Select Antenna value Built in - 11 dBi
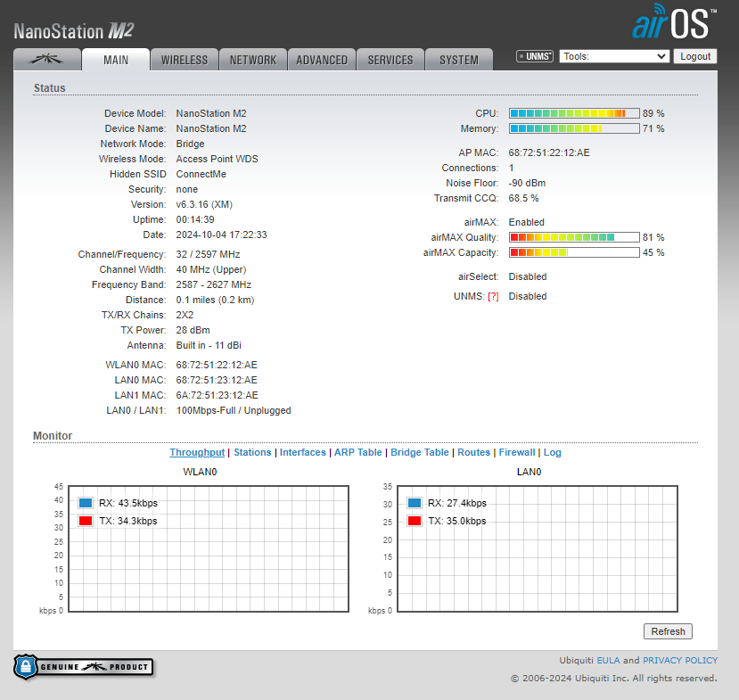This screenshot has height=700, width=739. click(209, 345)
